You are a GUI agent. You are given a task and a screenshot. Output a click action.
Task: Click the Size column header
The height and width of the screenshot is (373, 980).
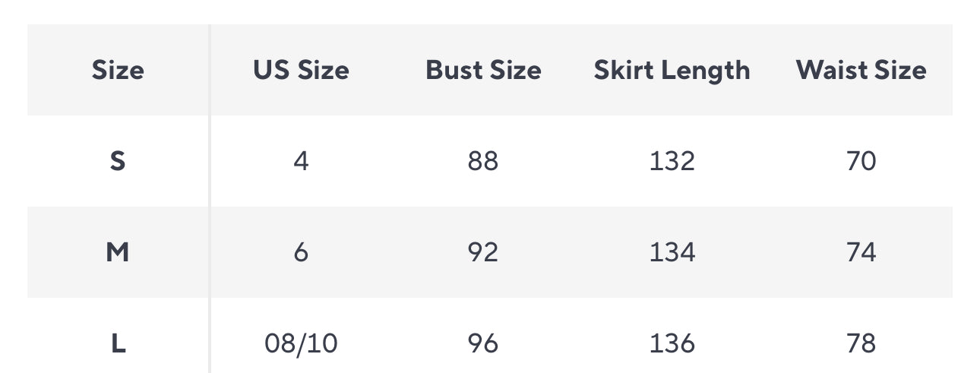point(118,70)
